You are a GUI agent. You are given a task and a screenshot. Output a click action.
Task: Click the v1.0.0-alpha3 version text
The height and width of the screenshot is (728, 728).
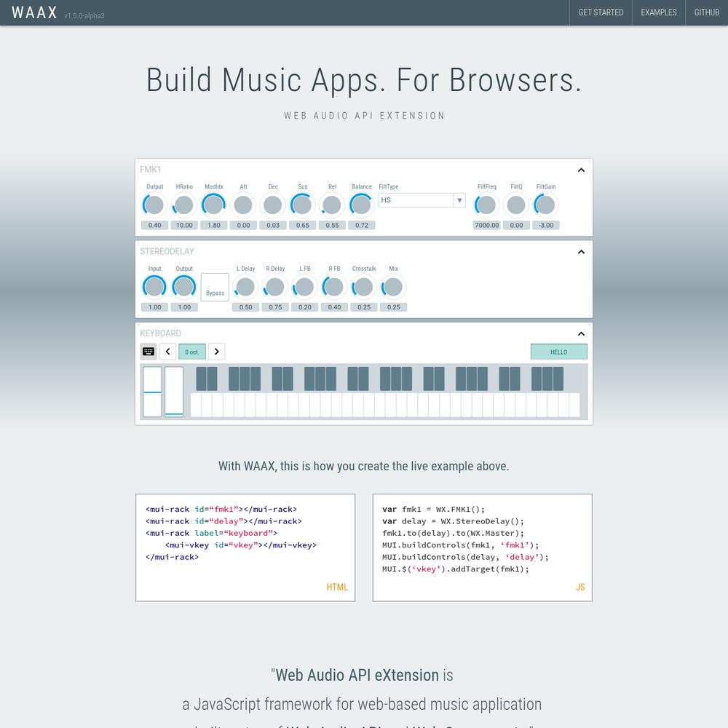[84, 16]
